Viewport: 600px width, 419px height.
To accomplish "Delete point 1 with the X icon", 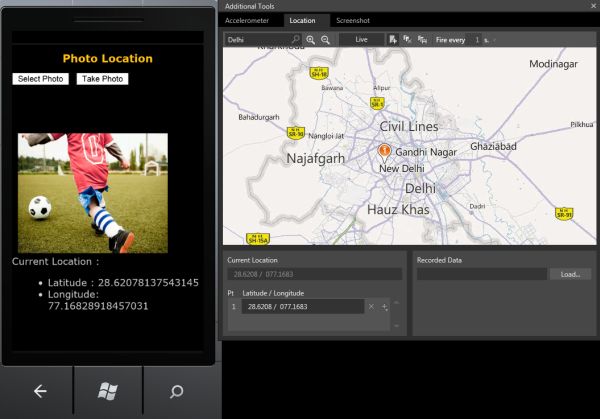I will 371,307.
